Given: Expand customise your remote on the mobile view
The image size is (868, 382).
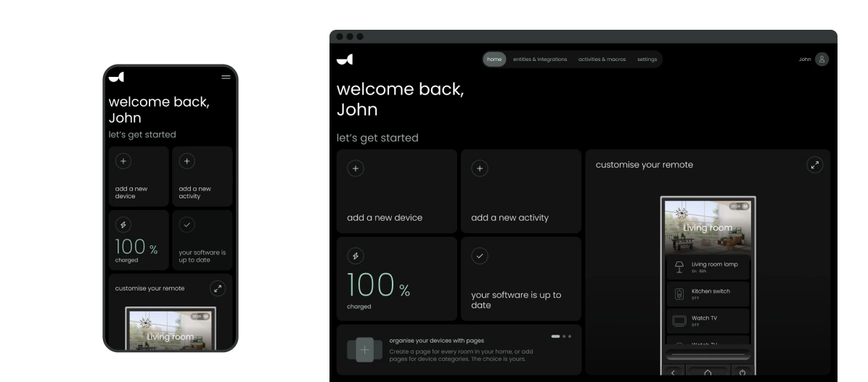Looking at the screenshot, I should click(218, 288).
